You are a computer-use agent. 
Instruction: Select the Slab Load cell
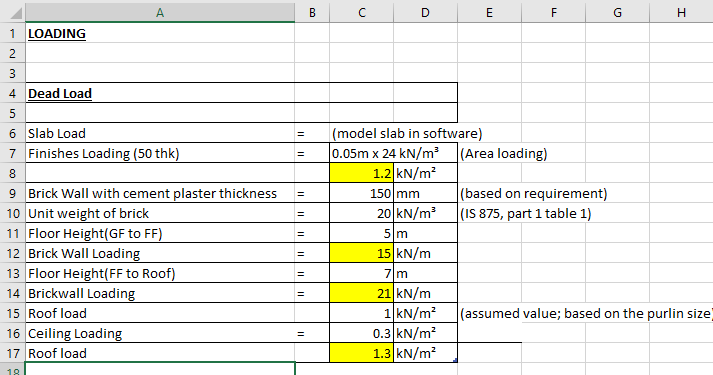click(160, 133)
